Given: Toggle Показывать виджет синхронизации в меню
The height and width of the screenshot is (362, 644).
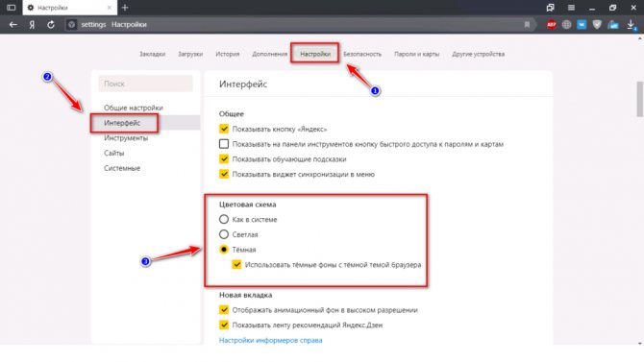Looking at the screenshot, I should pos(224,174).
